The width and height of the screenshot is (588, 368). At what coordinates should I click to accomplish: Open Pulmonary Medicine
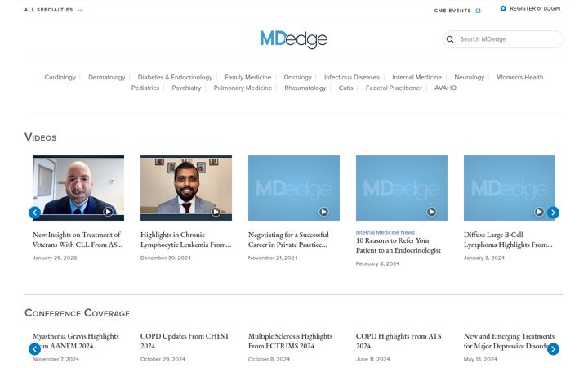(243, 88)
